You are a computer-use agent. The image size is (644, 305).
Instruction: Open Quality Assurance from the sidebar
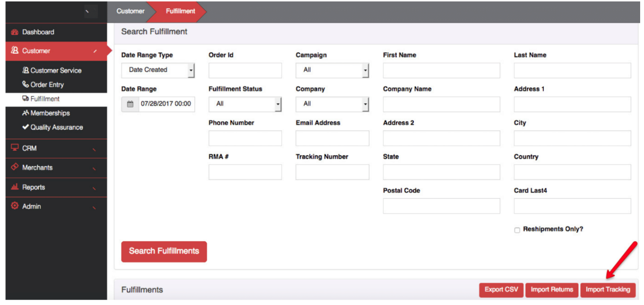(x=56, y=128)
